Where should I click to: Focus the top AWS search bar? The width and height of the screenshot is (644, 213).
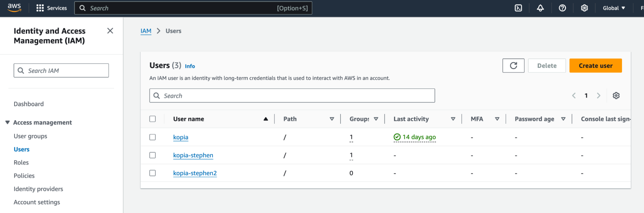pyautogui.click(x=193, y=8)
